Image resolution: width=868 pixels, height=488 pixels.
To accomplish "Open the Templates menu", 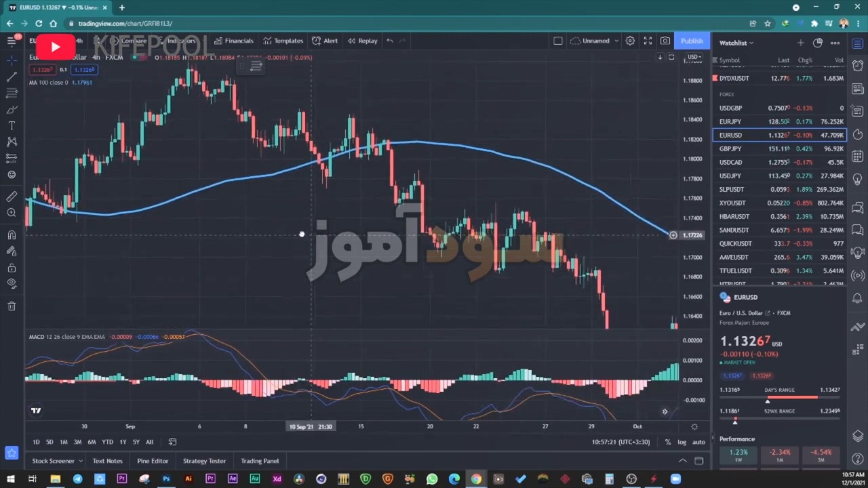I will 283,41.
